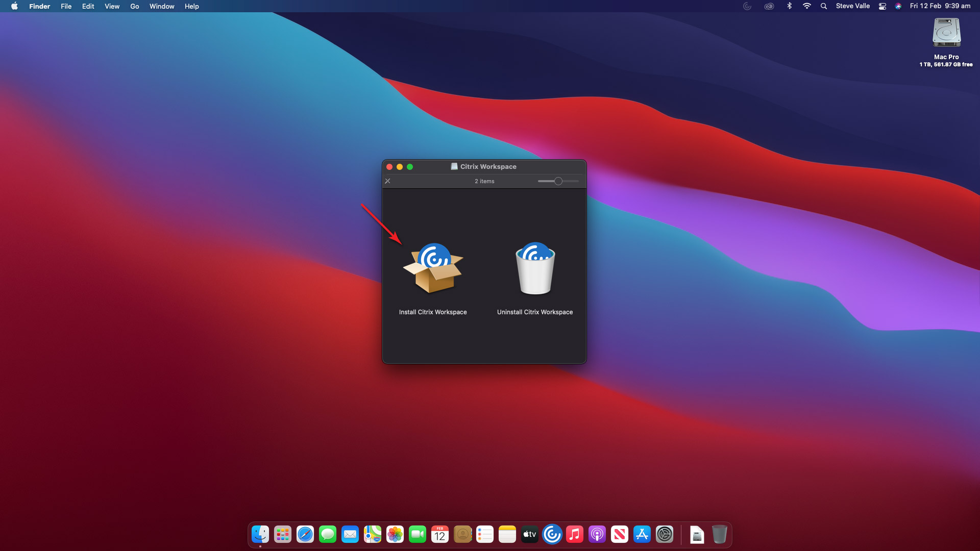Adjust the icon size slider
This screenshot has width=980, height=551.
click(x=558, y=181)
